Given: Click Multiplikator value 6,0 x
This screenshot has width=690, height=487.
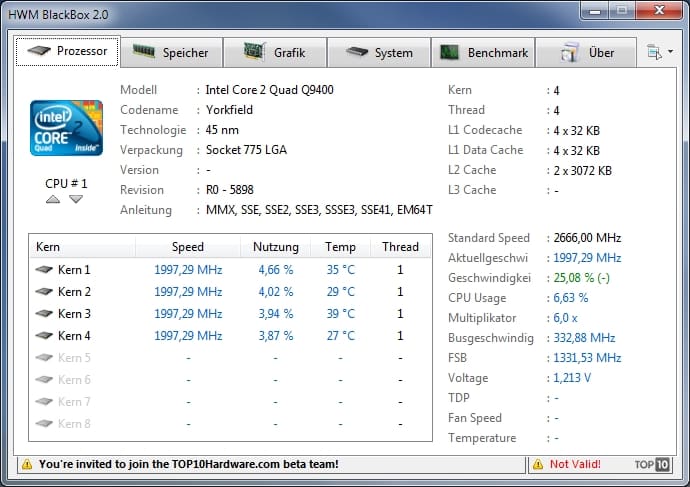Looking at the screenshot, I should (565, 318).
